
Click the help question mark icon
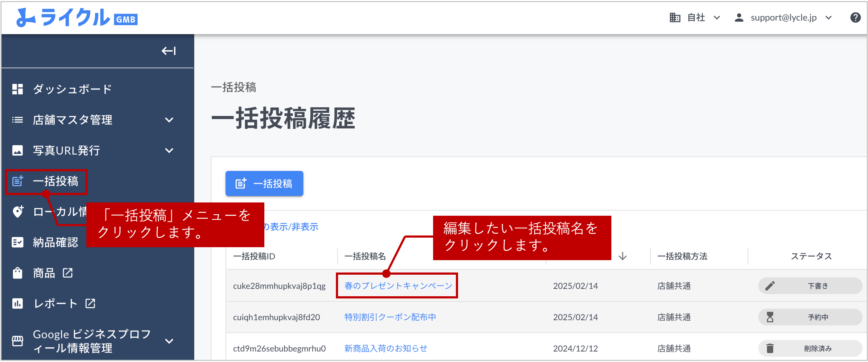pos(855,17)
